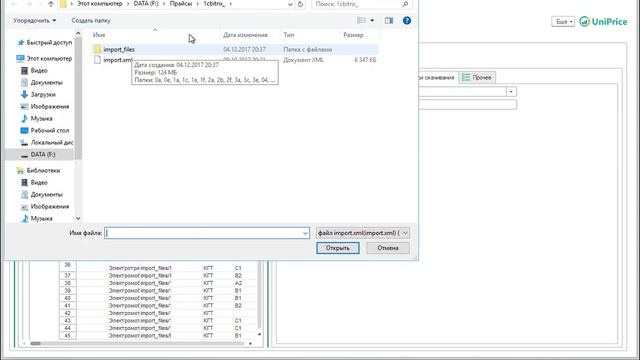Switch to the Прочее tab
Viewport: 640px width, 360px height.
point(477,77)
